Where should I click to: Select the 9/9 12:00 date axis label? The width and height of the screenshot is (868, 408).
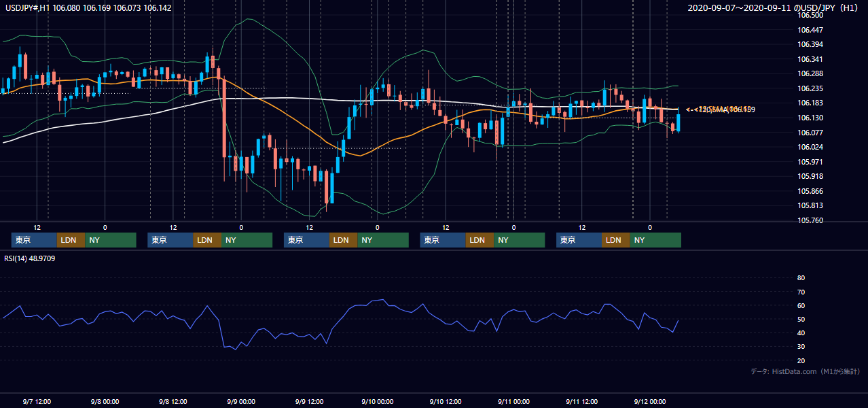tap(309, 401)
